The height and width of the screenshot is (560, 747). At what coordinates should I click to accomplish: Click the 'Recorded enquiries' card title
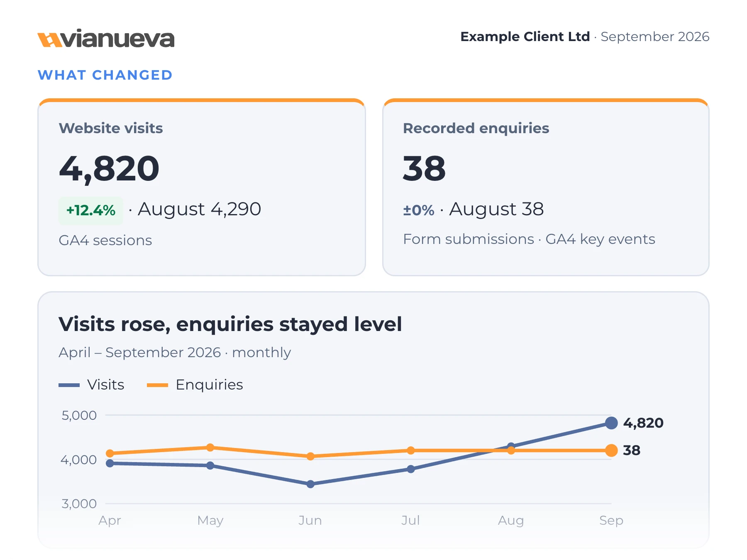pos(476,128)
